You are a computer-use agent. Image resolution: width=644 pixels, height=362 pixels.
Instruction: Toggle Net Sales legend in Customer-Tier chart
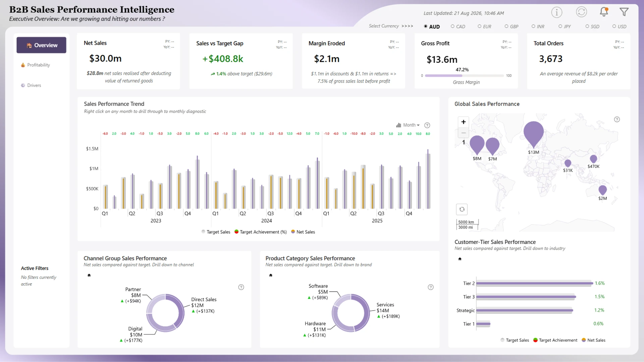click(594, 340)
